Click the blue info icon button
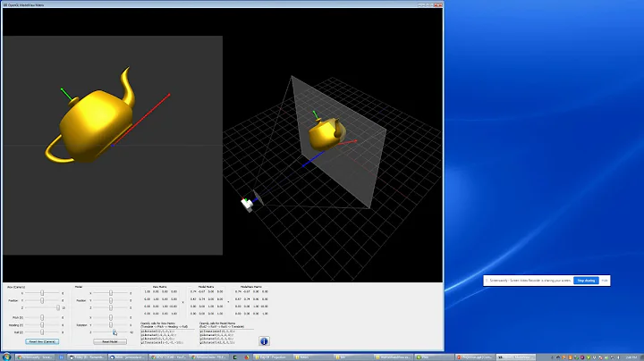The image size is (644, 361). tap(264, 341)
